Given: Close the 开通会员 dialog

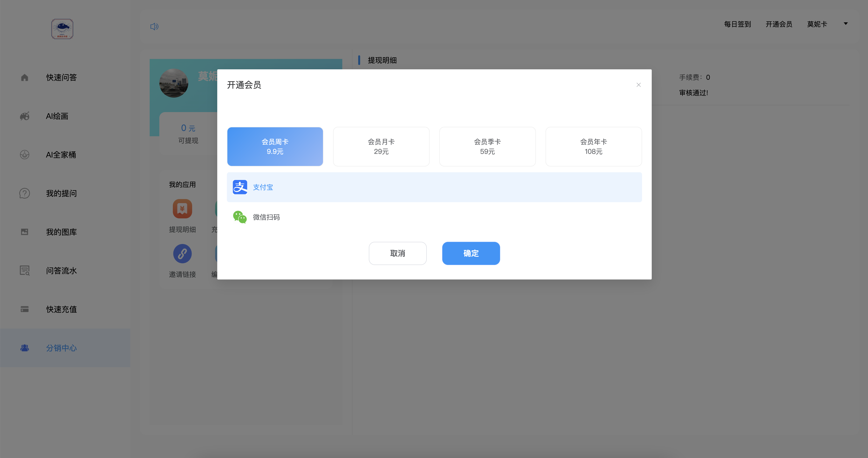Looking at the screenshot, I should pyautogui.click(x=638, y=85).
